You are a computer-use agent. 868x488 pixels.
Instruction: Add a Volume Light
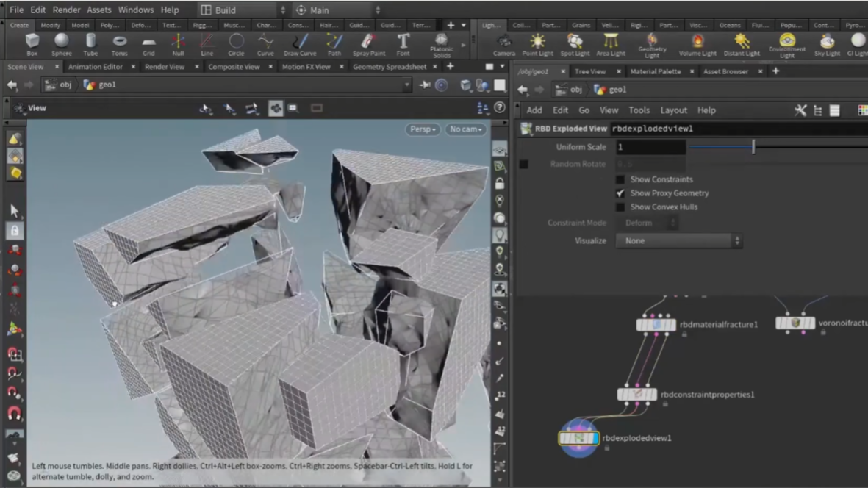(x=697, y=44)
